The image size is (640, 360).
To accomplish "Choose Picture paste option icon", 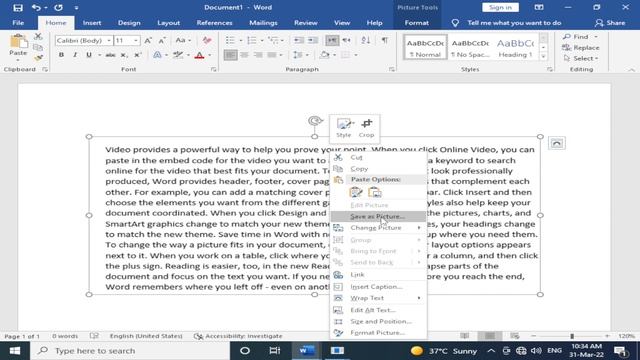I will pyautogui.click(x=375, y=192).
